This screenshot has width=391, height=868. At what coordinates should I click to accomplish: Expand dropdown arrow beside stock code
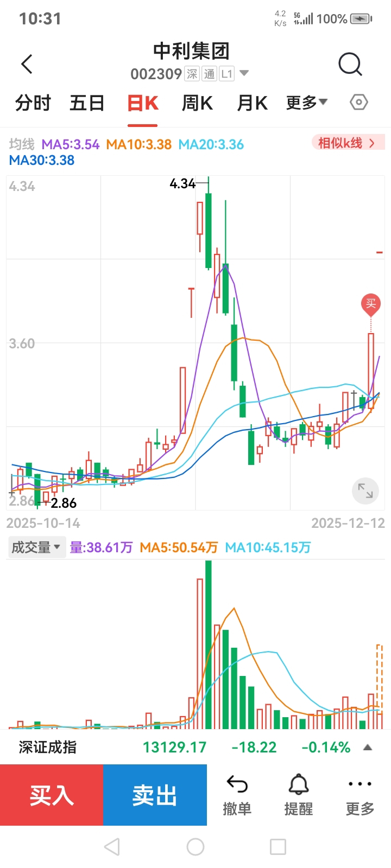point(244,73)
